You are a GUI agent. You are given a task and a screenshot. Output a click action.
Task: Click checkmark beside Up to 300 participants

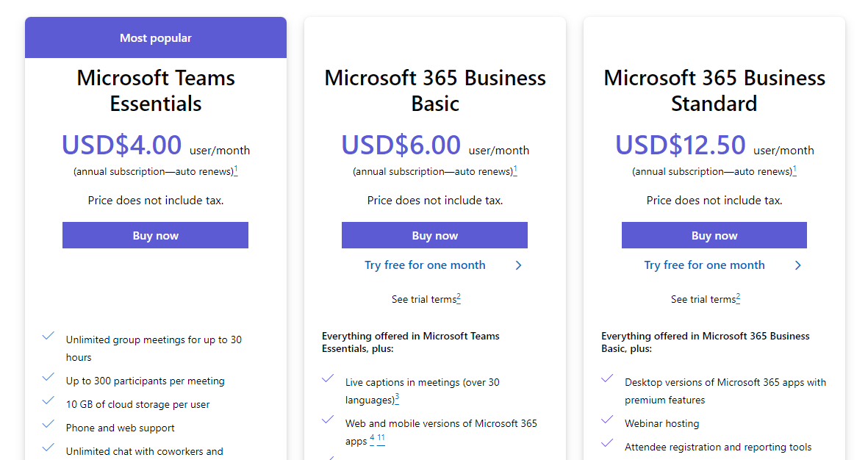49,377
